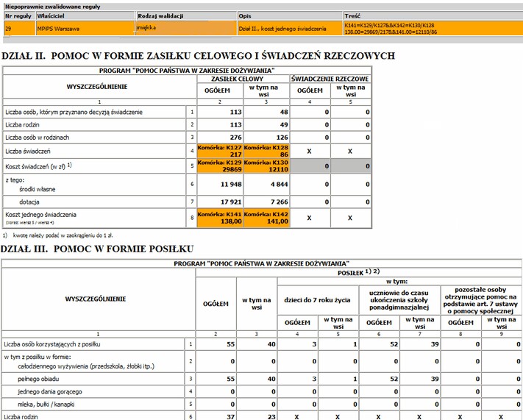Image resolution: width=523 pixels, height=420 pixels.
Task: Click 'Liczba osób w rodzinach' total cell 276
Action: pos(220,138)
